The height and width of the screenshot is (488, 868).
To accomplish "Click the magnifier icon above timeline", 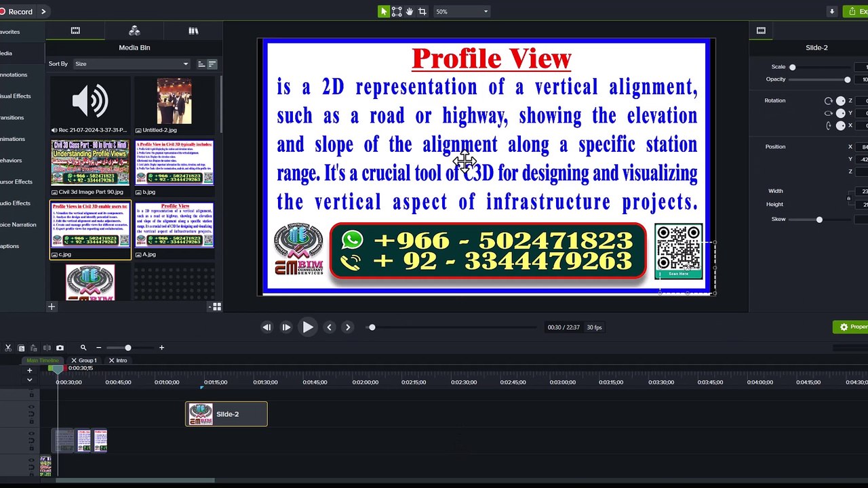I will point(83,348).
